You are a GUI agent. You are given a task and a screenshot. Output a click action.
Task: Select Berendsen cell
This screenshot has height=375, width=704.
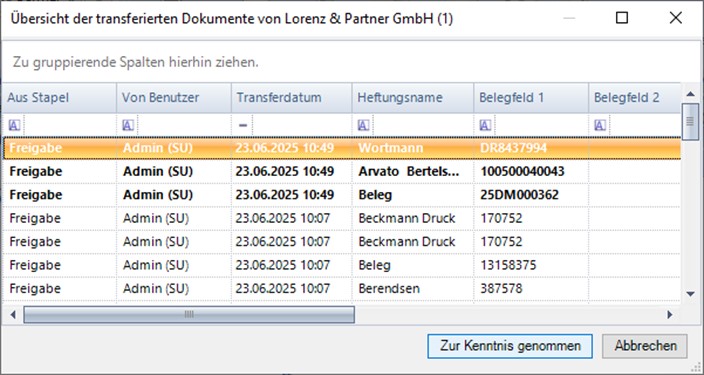coord(413,288)
